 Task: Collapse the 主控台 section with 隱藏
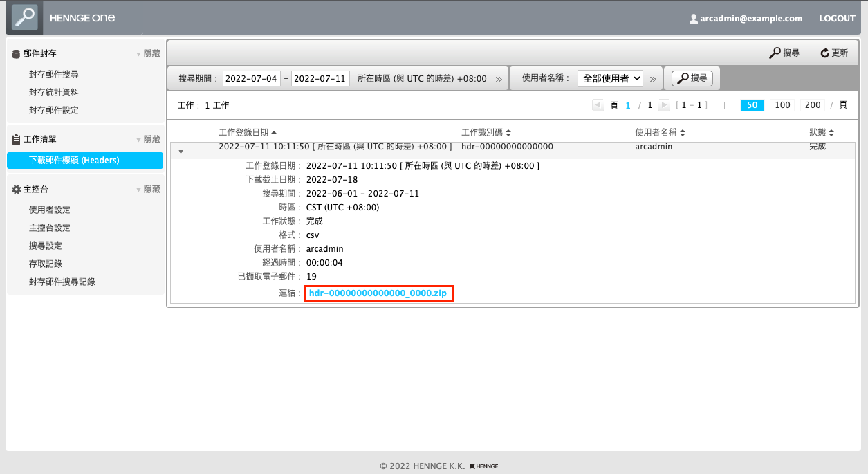[148, 189]
